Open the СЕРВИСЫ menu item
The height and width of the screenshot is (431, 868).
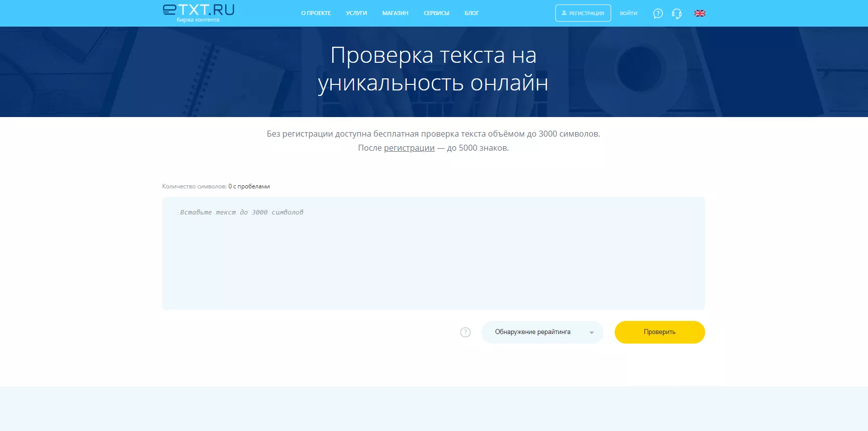click(x=436, y=13)
